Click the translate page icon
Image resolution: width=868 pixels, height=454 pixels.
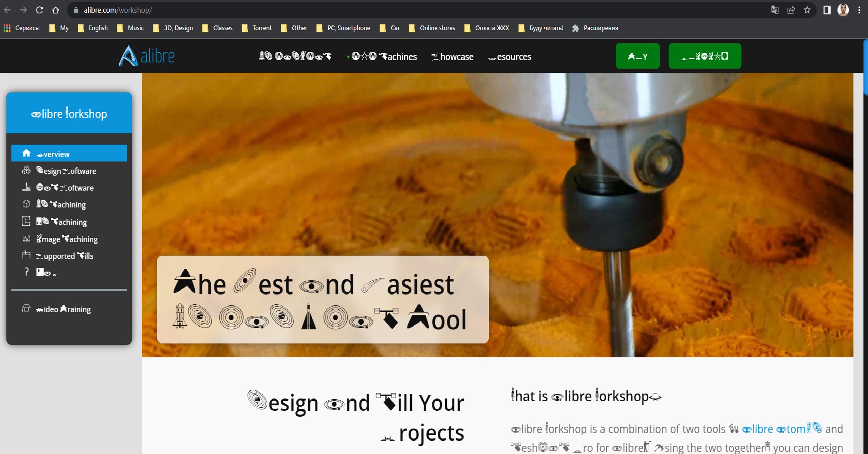775,10
